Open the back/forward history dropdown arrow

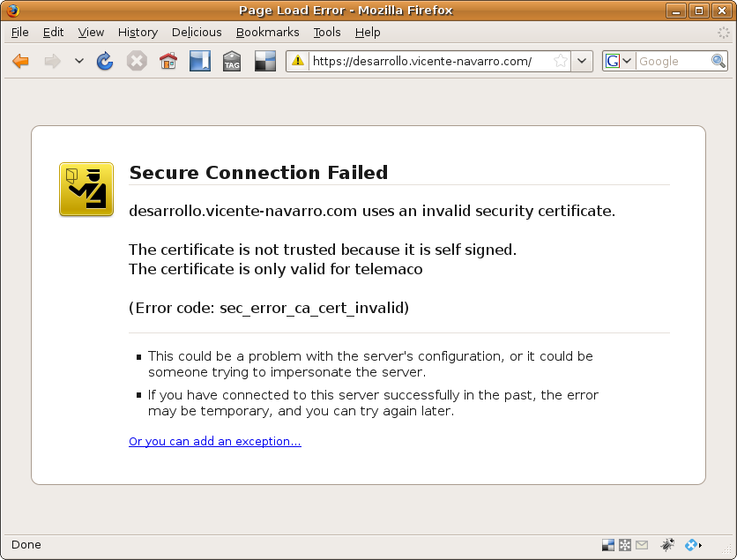click(78, 61)
